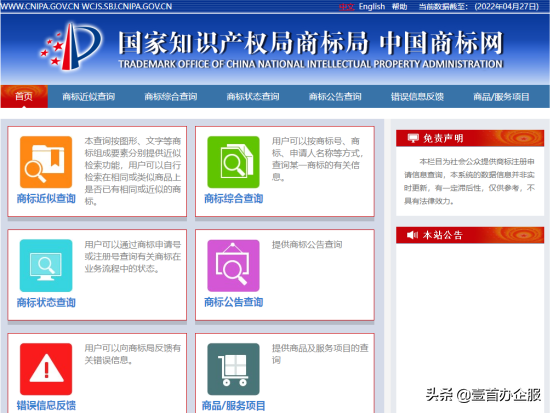Switch the language to English
The width and height of the screenshot is (553, 414).
coord(372,7)
